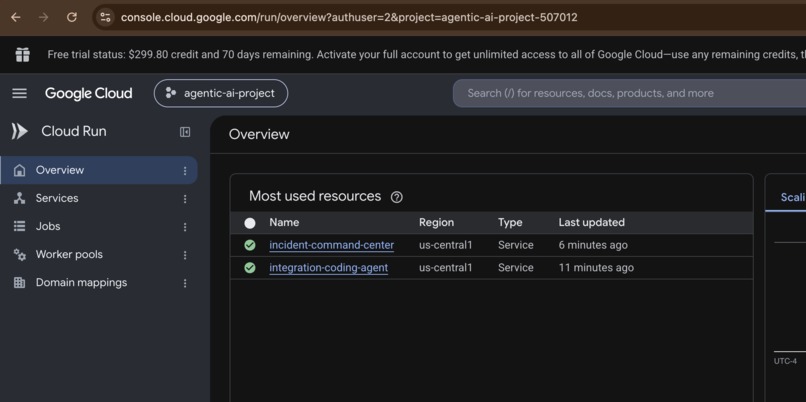
Task: Click green status check for integration-coding-agent
Action: 250,268
